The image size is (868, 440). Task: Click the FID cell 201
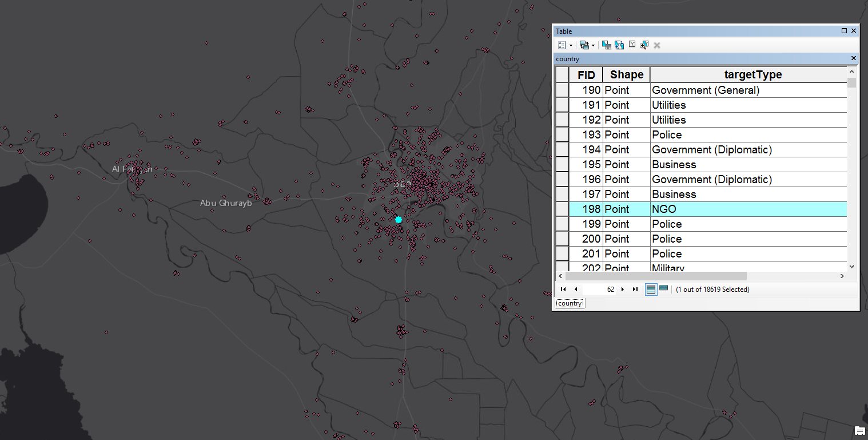pos(586,253)
